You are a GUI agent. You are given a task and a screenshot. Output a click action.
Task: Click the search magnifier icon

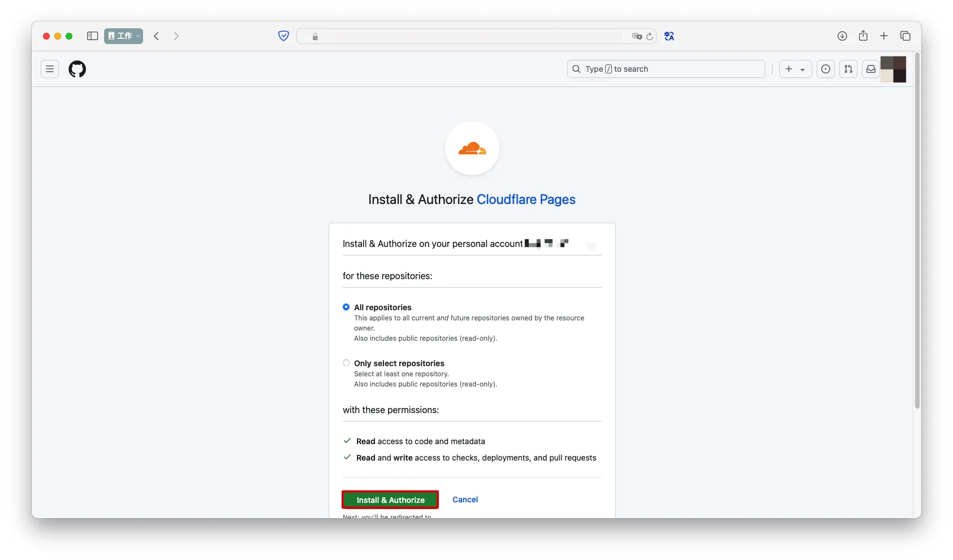click(x=576, y=69)
